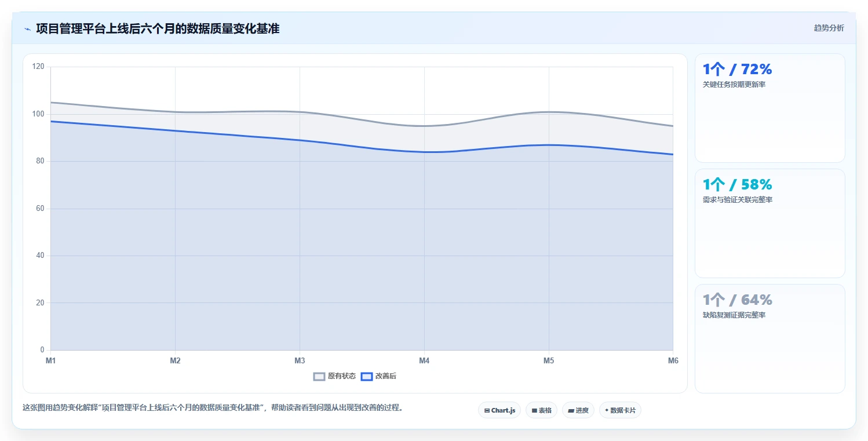The image size is (868, 441).
Task: Click the 60 y-axis tick label
Action: pyautogui.click(x=40, y=209)
